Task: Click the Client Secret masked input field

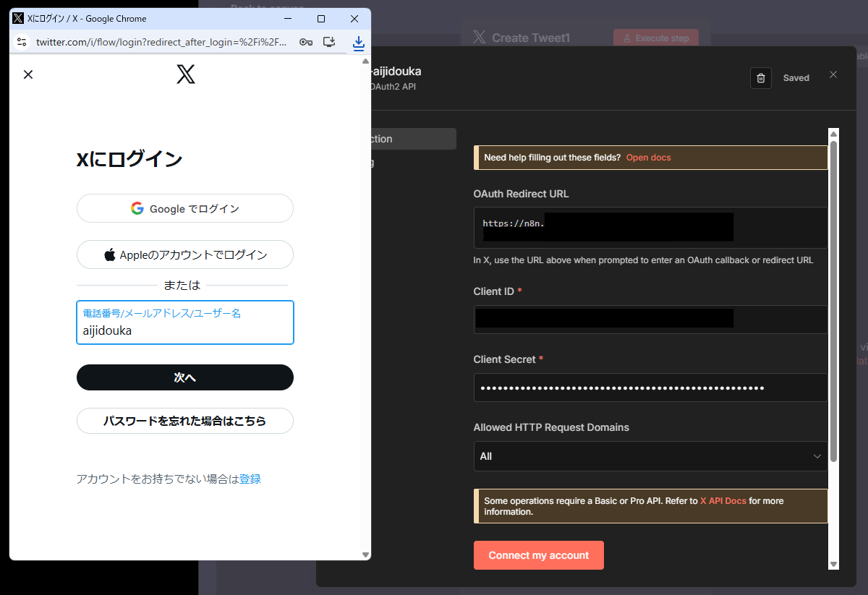Action: point(650,388)
